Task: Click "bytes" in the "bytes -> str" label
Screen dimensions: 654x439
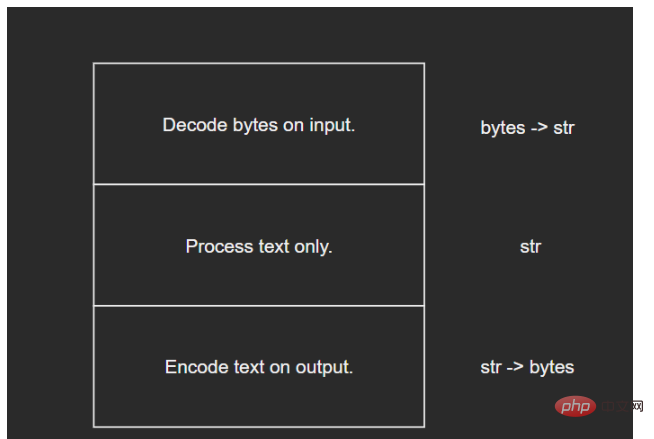Action: pos(503,128)
